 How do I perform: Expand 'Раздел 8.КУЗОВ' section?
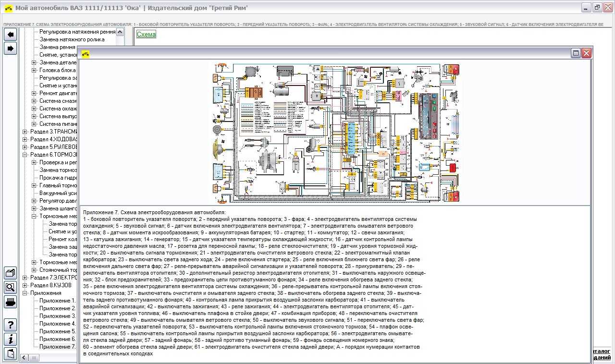pyautogui.click(x=25, y=285)
